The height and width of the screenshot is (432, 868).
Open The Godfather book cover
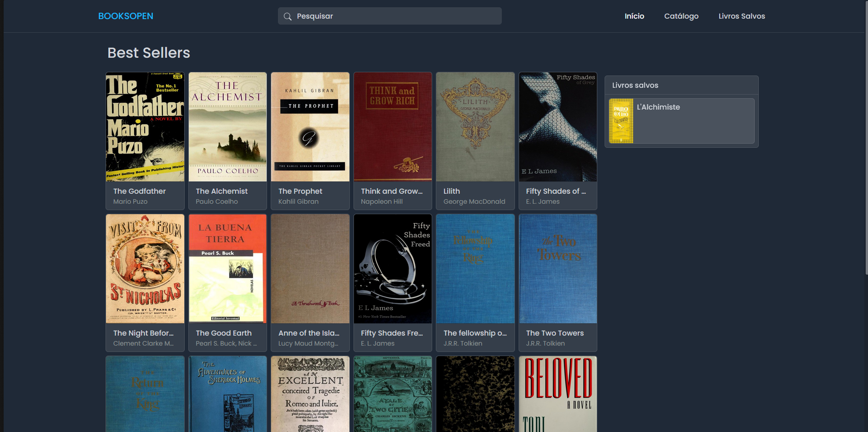click(x=145, y=127)
